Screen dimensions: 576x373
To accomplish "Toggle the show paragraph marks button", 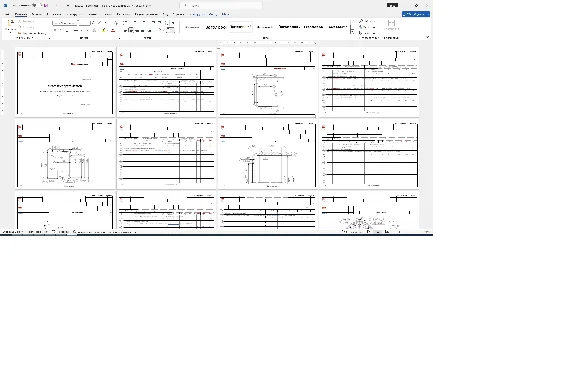I will click(x=173, y=23).
